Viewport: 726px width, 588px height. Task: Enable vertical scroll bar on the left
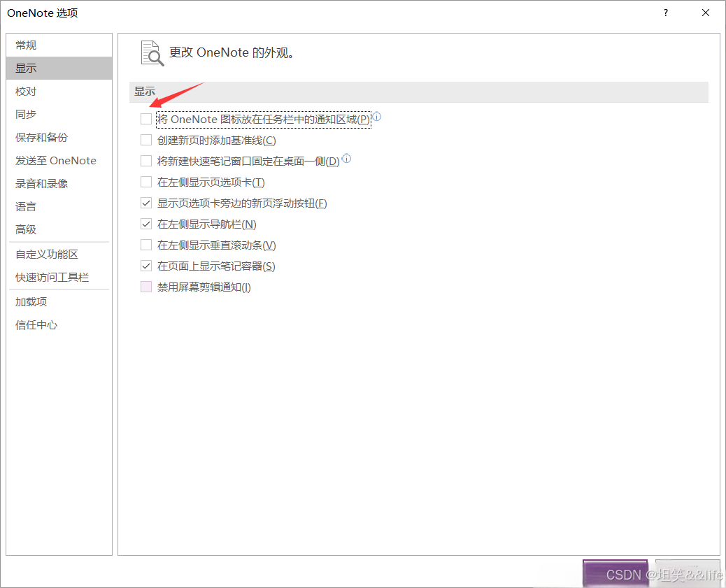pyautogui.click(x=146, y=245)
